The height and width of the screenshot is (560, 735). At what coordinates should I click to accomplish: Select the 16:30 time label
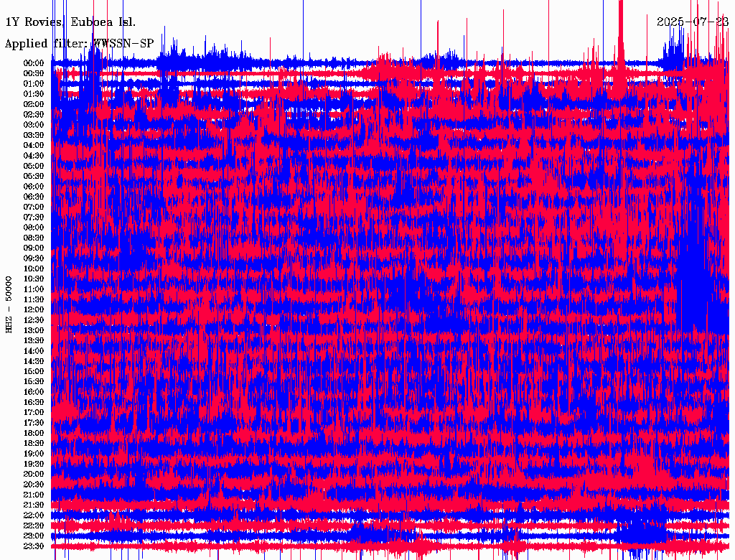34,402
